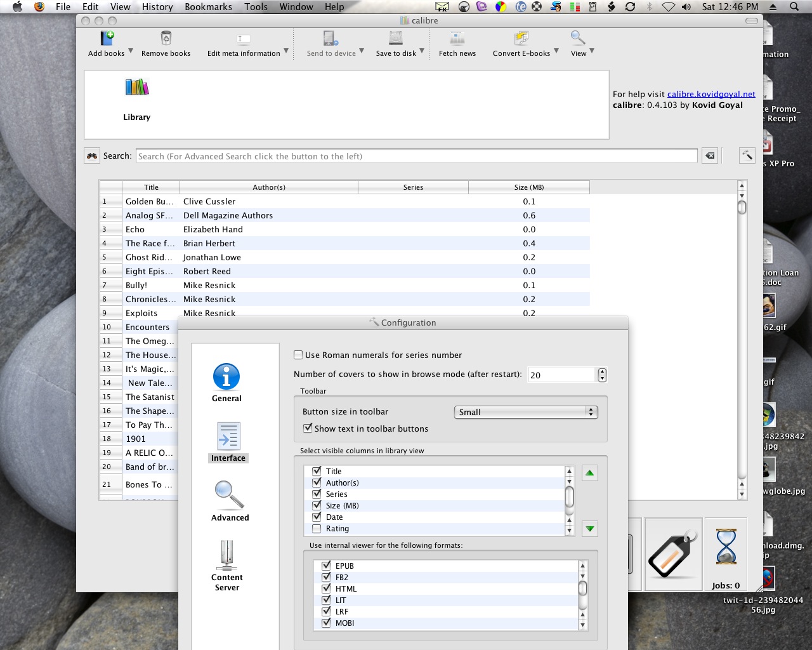Click the Remove books trash icon
Screen dimensions: 812x650
pos(166,39)
